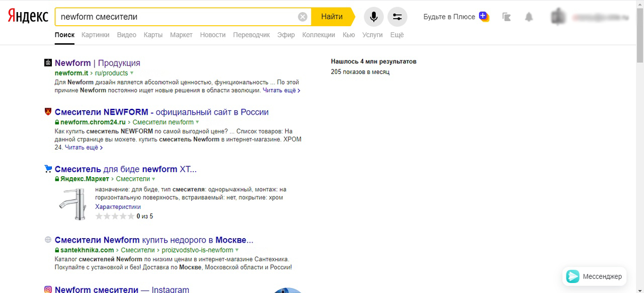This screenshot has height=293, width=644.
Task: Open the notifications bell icon
Action: coord(529,17)
